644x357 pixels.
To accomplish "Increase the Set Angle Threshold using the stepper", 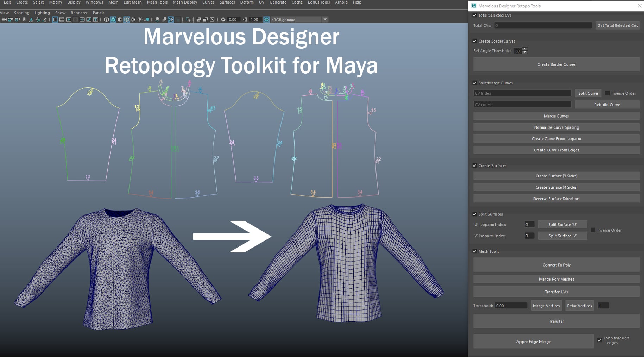I will pos(525,49).
